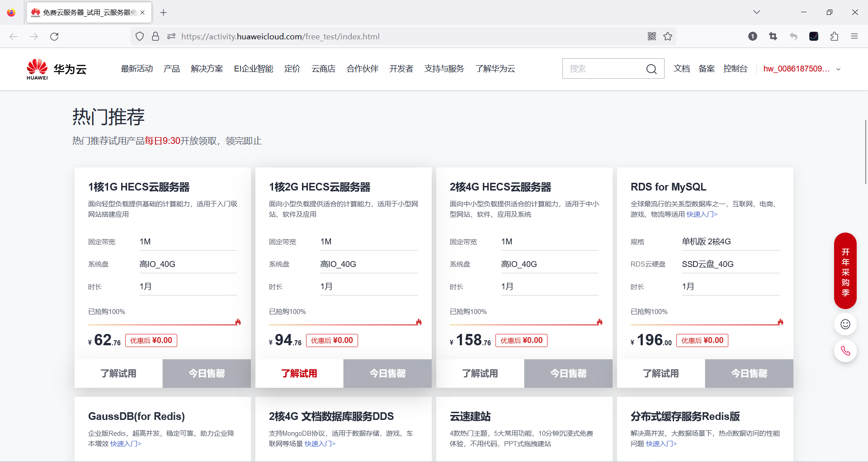Open the Firefox hamburger menu

pos(855,36)
